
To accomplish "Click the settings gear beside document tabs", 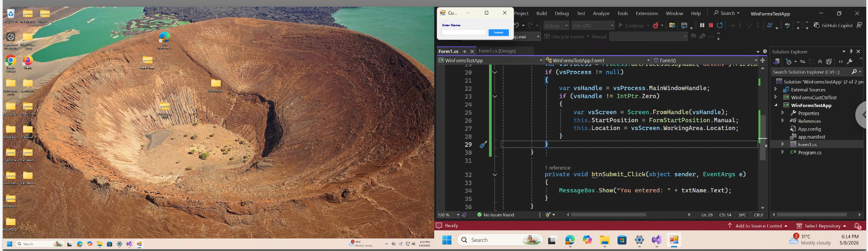I will coord(765,51).
